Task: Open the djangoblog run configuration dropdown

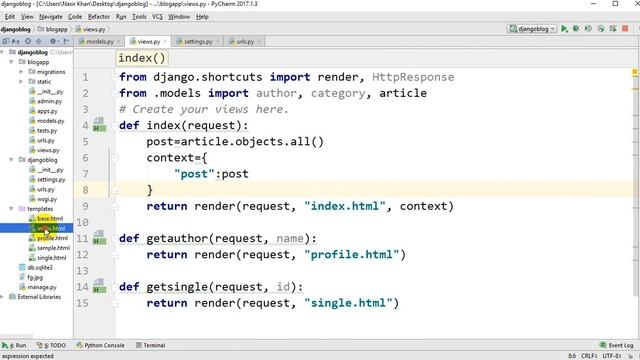Action: [532, 29]
